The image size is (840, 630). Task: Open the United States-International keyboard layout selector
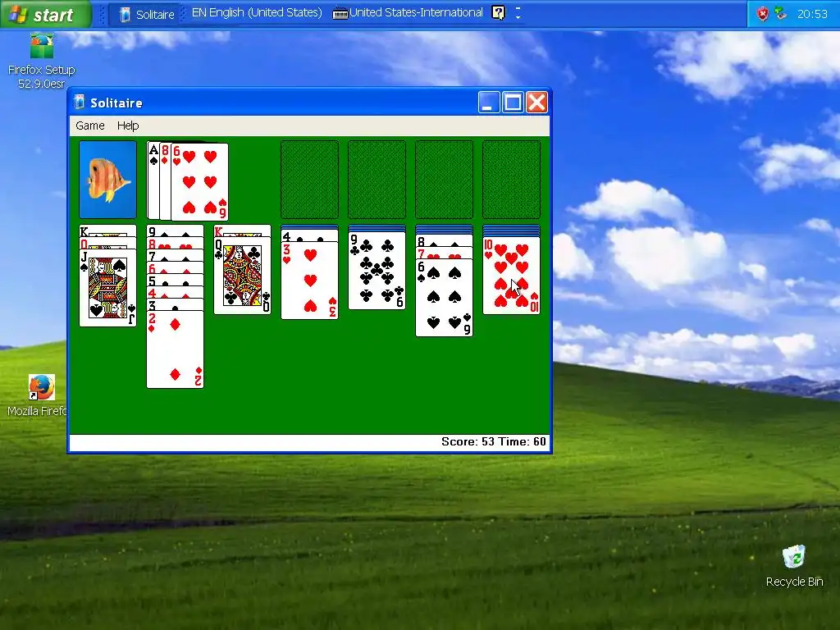click(x=408, y=13)
